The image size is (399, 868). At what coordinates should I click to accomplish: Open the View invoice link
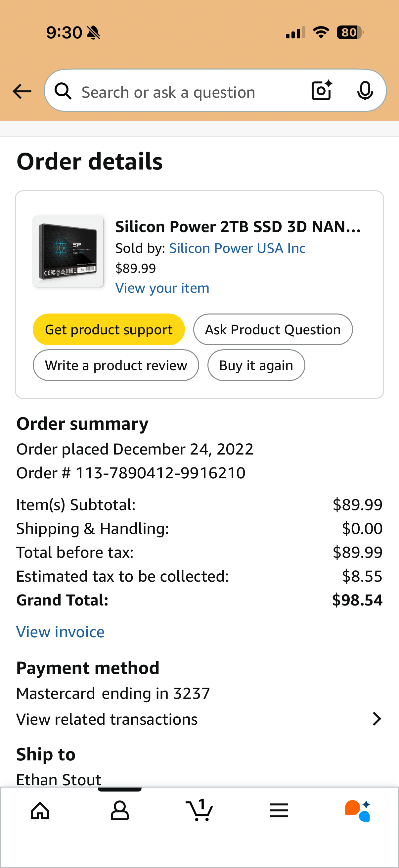click(x=60, y=632)
